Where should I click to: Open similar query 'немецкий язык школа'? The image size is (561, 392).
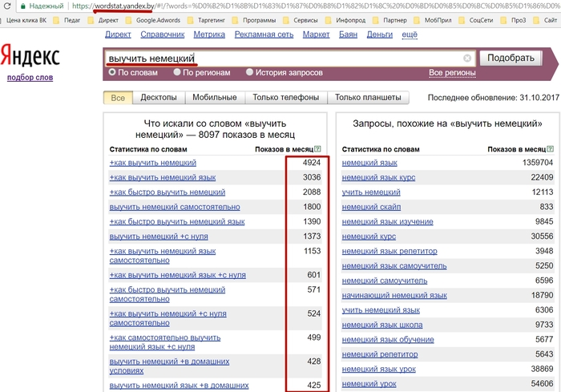click(382, 325)
